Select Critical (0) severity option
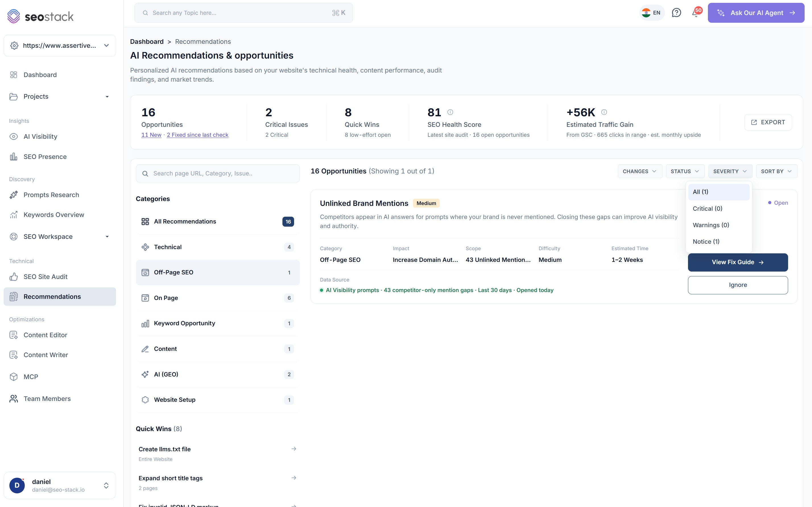Screen dimensions: 812x507 tap(718, 208)
